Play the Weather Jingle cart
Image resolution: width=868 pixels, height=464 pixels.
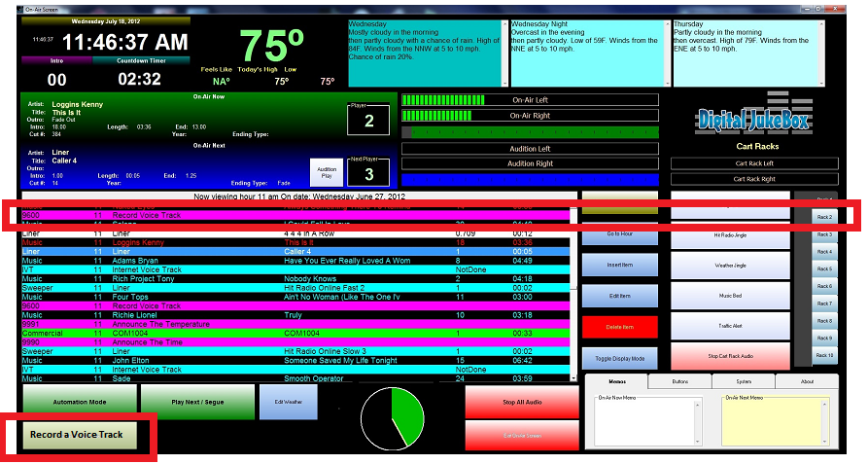tap(732, 265)
